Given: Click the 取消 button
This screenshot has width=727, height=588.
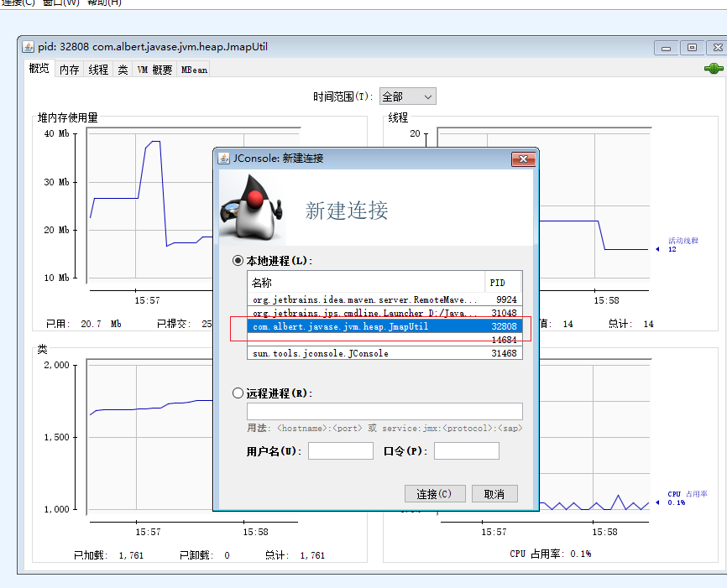Looking at the screenshot, I should 494,494.
